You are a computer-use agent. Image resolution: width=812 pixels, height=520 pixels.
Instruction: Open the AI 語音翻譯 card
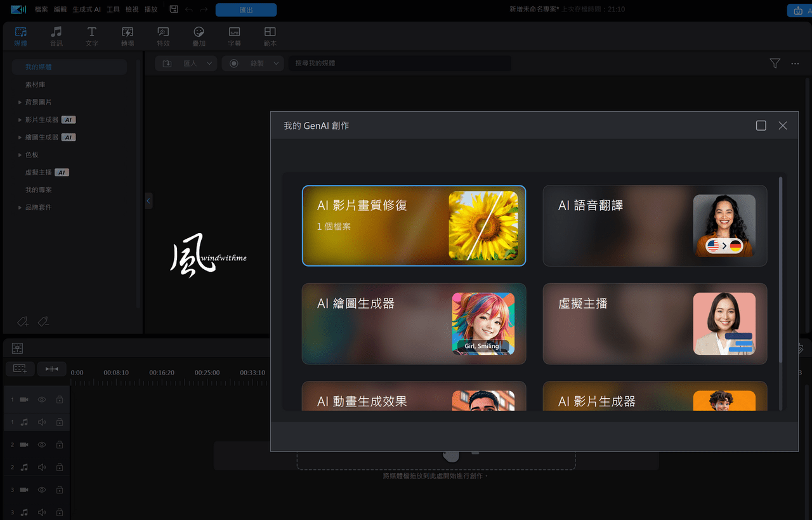pyautogui.click(x=655, y=225)
